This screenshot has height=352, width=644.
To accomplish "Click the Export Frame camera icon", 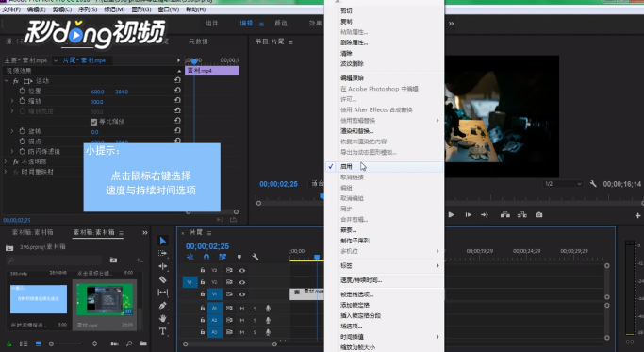I will click(538, 214).
